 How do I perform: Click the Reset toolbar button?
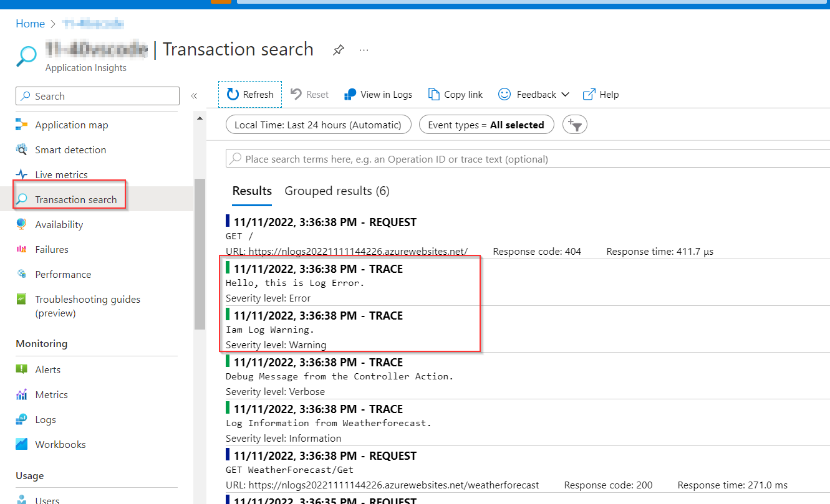(x=310, y=95)
